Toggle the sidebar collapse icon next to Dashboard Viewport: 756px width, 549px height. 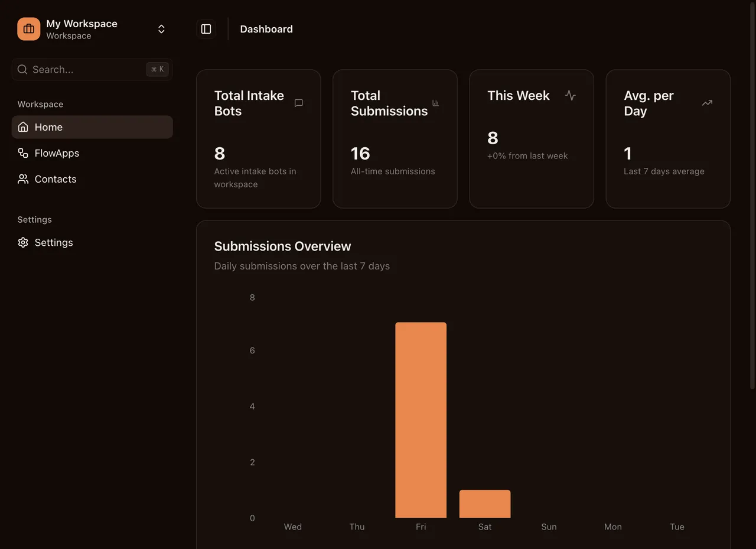(206, 28)
